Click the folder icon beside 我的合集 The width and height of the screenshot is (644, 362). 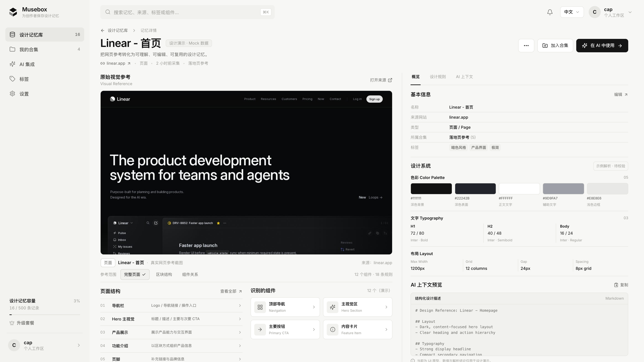(x=13, y=49)
